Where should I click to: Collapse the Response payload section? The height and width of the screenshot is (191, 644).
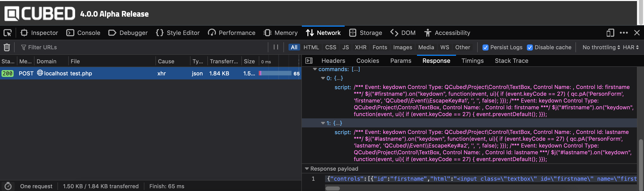tap(307, 169)
